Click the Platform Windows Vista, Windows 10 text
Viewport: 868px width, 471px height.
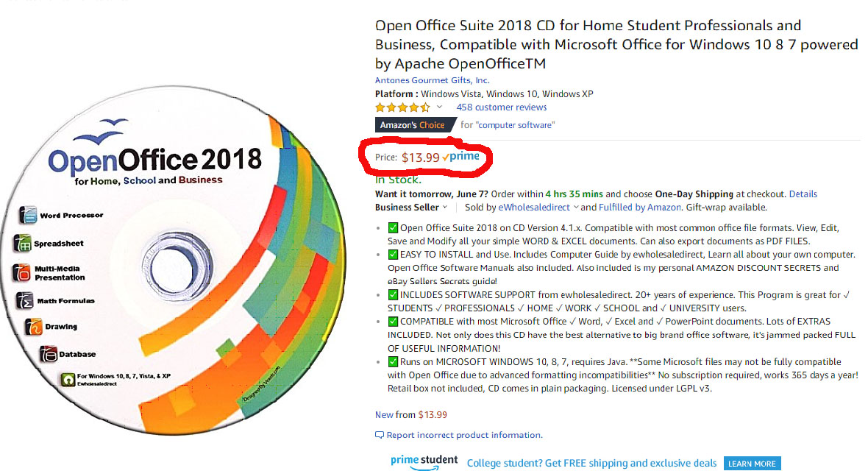click(x=484, y=93)
